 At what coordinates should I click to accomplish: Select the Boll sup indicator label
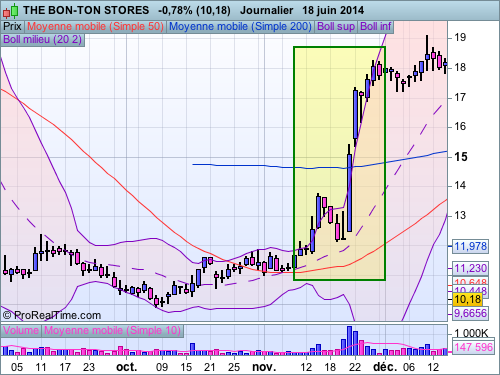(336, 26)
